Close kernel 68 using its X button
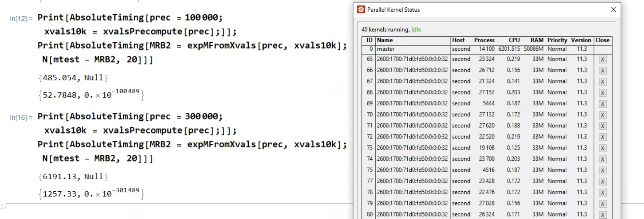 [x=602, y=93]
